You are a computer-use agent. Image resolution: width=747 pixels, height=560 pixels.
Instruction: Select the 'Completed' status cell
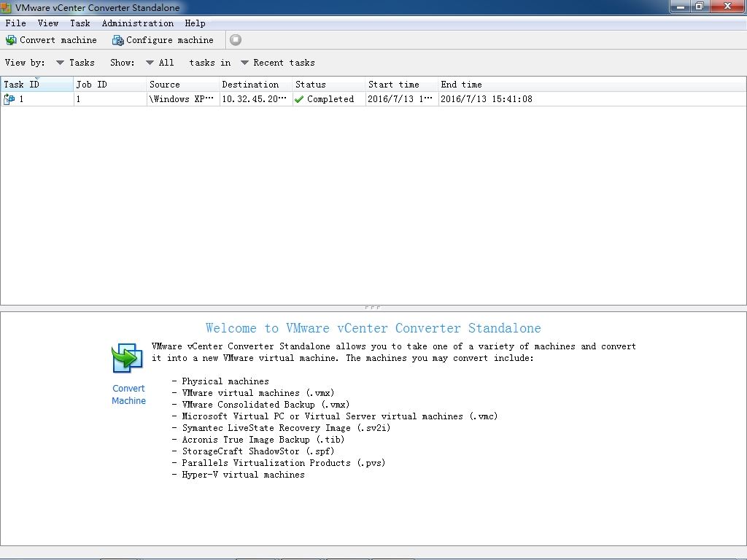(329, 99)
